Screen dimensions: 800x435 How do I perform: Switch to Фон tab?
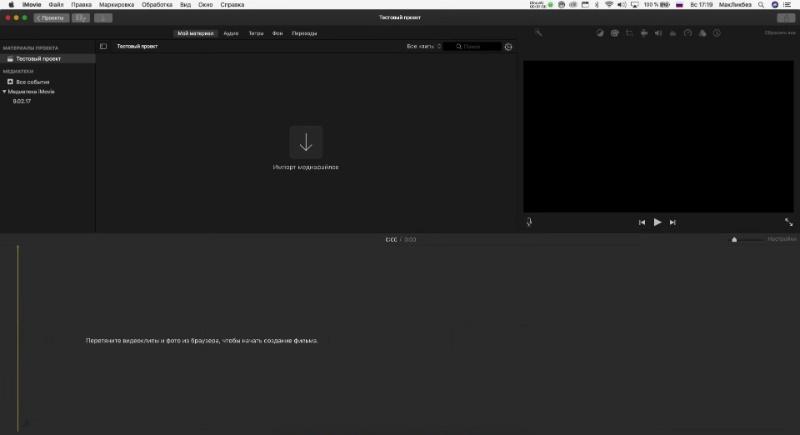point(278,33)
